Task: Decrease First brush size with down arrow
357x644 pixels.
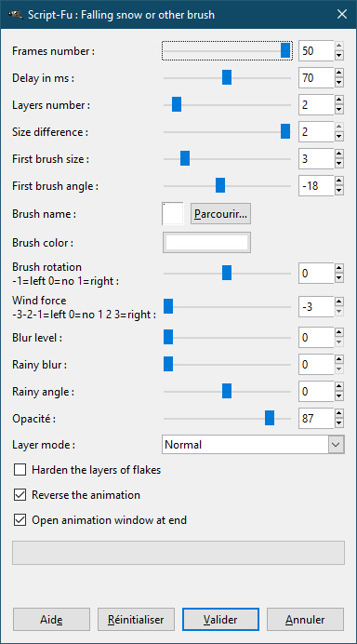Action: pos(339,164)
